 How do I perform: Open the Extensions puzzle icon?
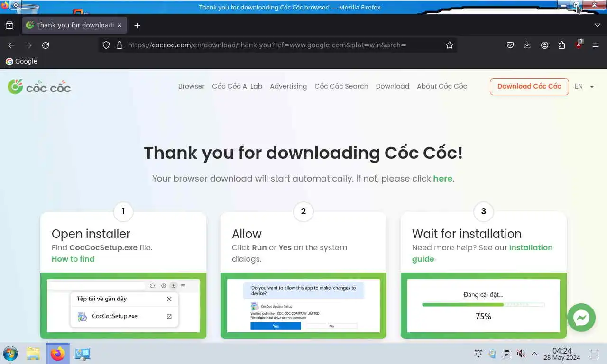[x=561, y=45]
